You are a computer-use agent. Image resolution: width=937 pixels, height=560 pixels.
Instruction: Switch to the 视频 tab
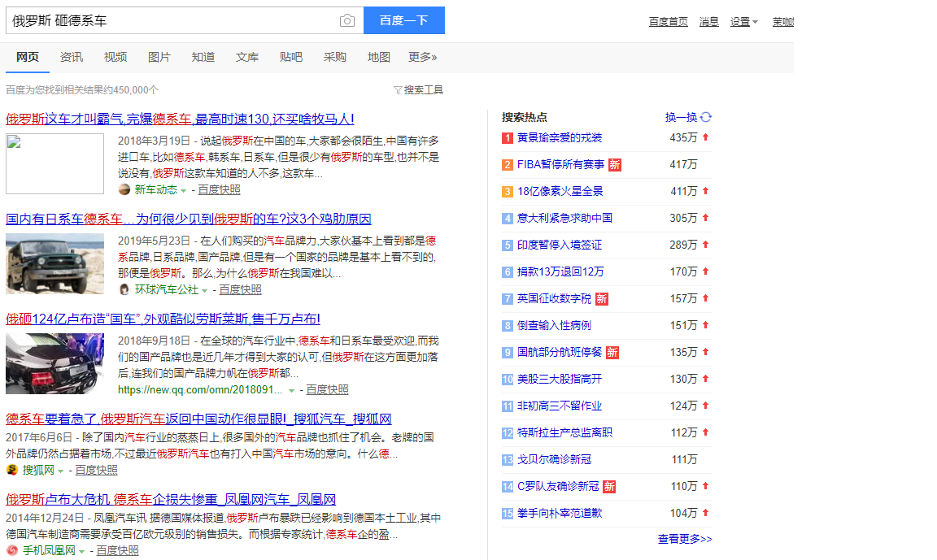(115, 57)
